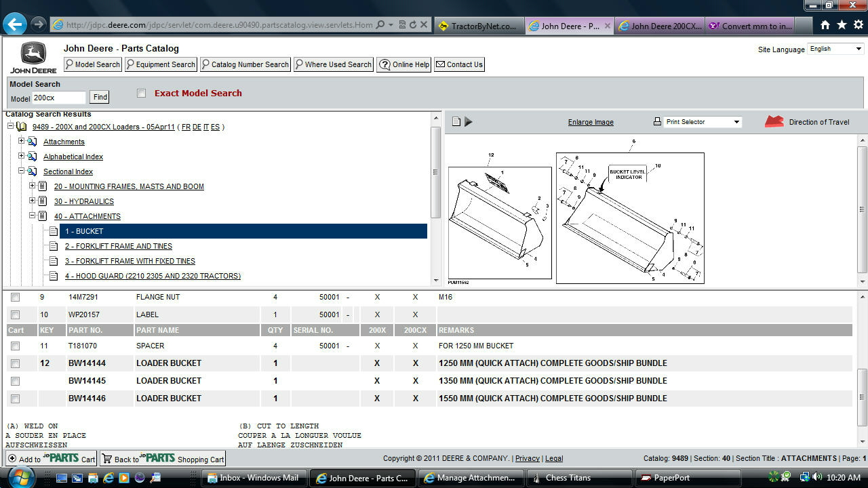Enable the Exact Model Search checkbox
This screenshot has width=868, height=488.
point(141,93)
